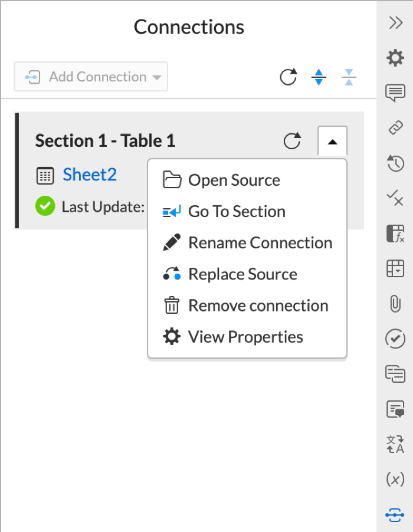Open the Sheet2 source link
The width and height of the screenshot is (413, 532).
pos(90,175)
